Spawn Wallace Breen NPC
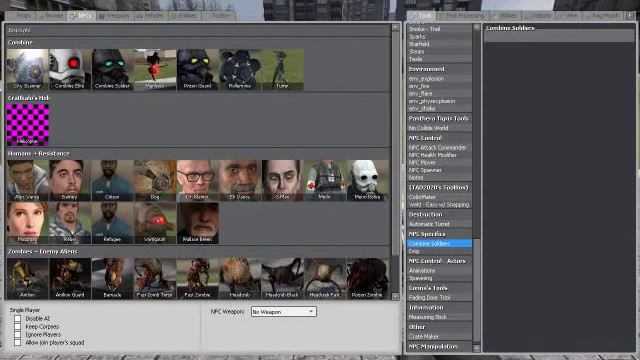 point(198,223)
